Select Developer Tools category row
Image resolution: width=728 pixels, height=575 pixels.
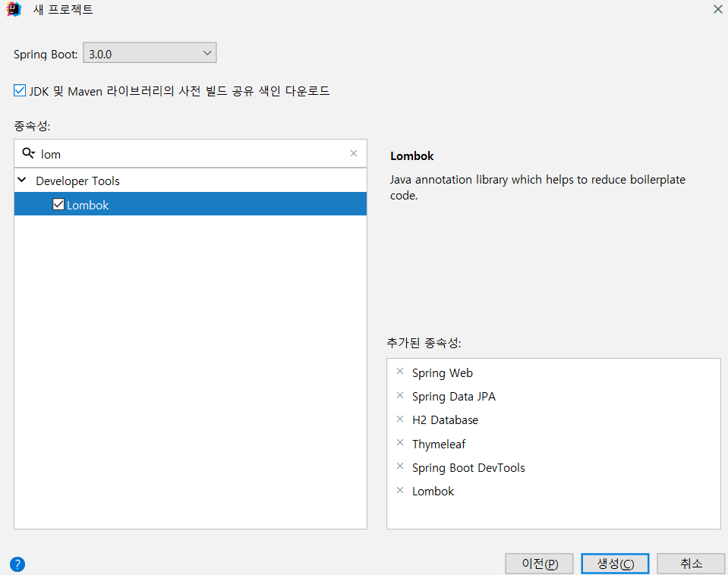pyautogui.click(x=191, y=181)
